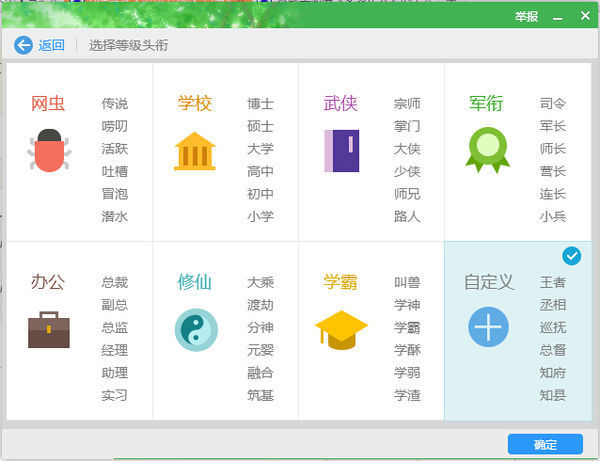
Task: Click the 路人 rank text
Action: pyautogui.click(x=407, y=216)
